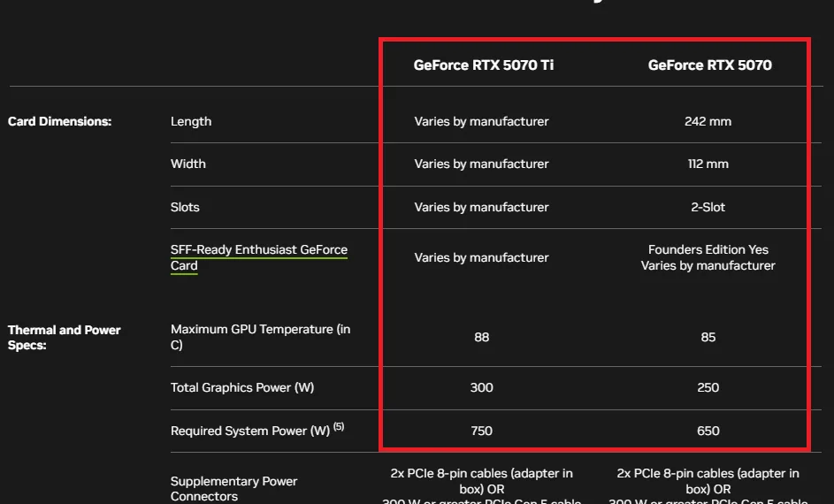The image size is (834, 504).
Task: Click the Length row label
Action: tap(191, 121)
